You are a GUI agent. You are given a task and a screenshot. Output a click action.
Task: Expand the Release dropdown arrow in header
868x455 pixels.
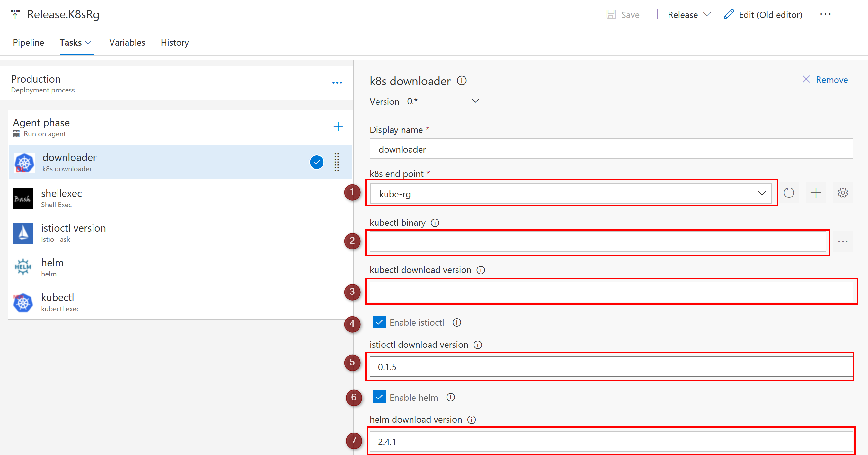[707, 14]
